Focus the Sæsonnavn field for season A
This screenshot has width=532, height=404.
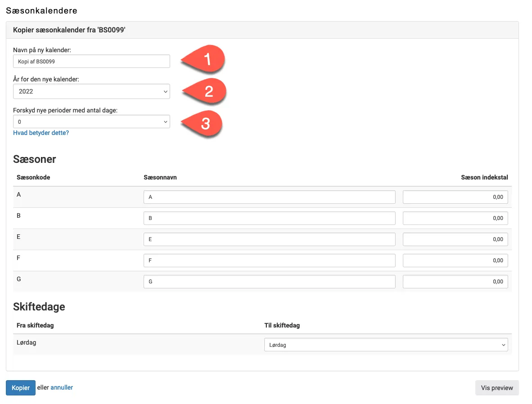click(x=269, y=197)
